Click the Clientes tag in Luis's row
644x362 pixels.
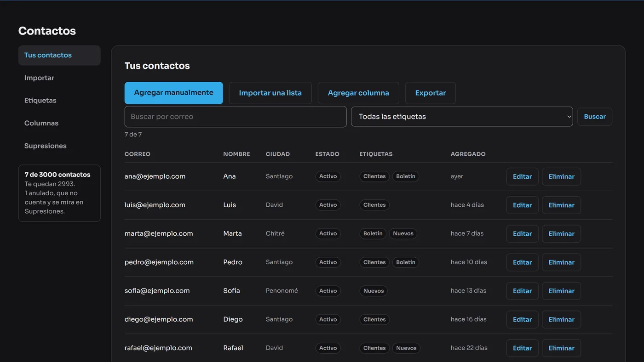point(374,205)
